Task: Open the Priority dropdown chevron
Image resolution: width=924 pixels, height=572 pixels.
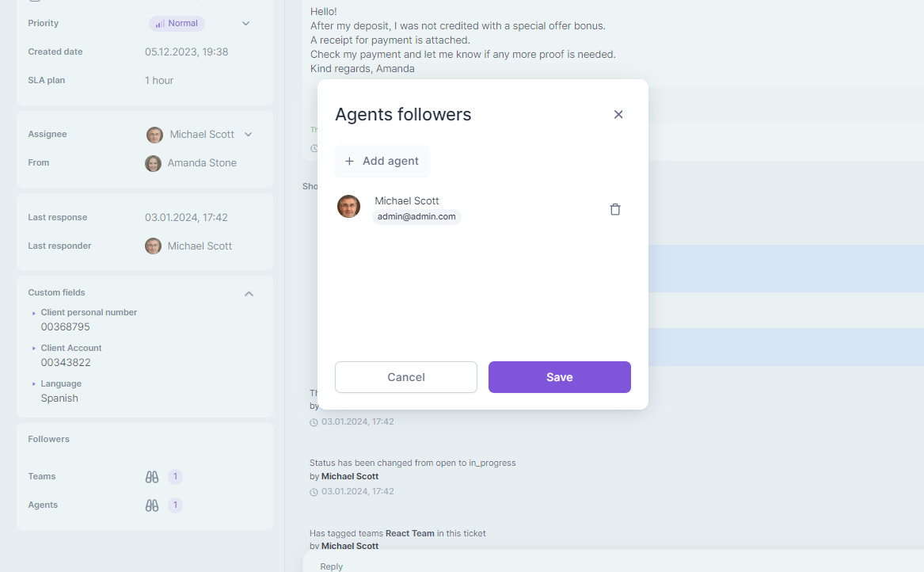Action: pos(245,24)
